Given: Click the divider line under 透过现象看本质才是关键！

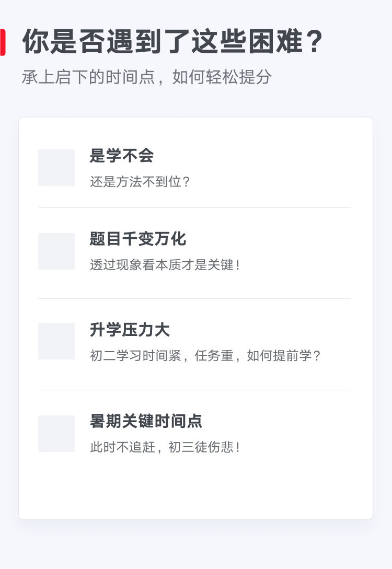Looking at the screenshot, I should pyautogui.click(x=194, y=298).
